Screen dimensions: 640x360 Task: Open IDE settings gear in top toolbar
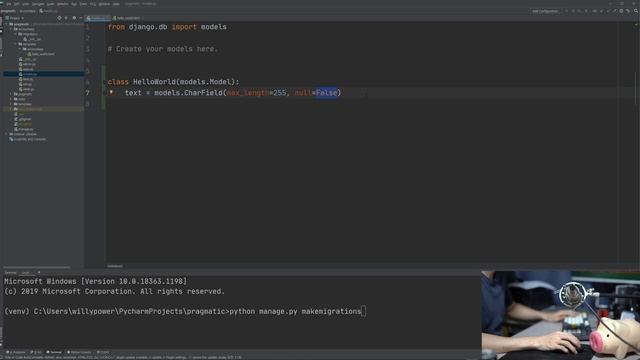coord(621,11)
